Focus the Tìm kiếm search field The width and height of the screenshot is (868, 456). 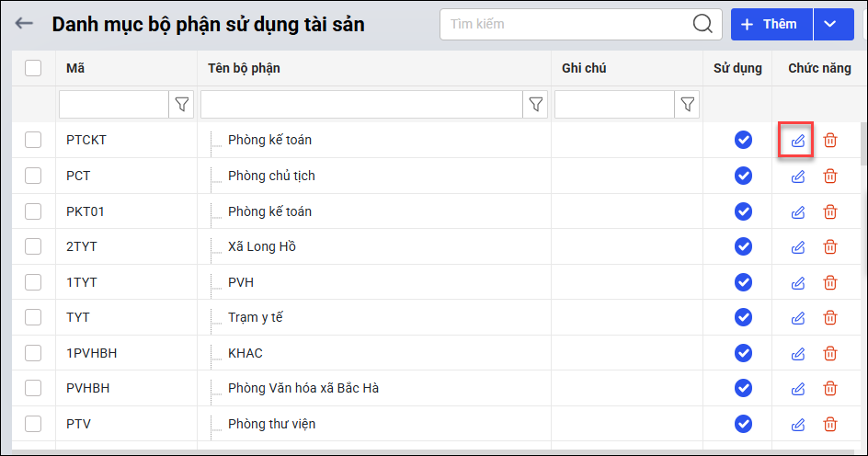point(565,24)
